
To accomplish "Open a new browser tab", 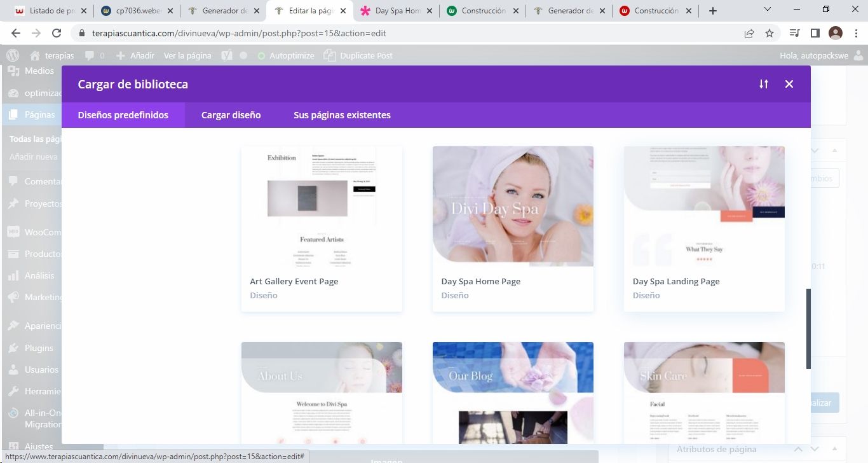I will click(713, 11).
